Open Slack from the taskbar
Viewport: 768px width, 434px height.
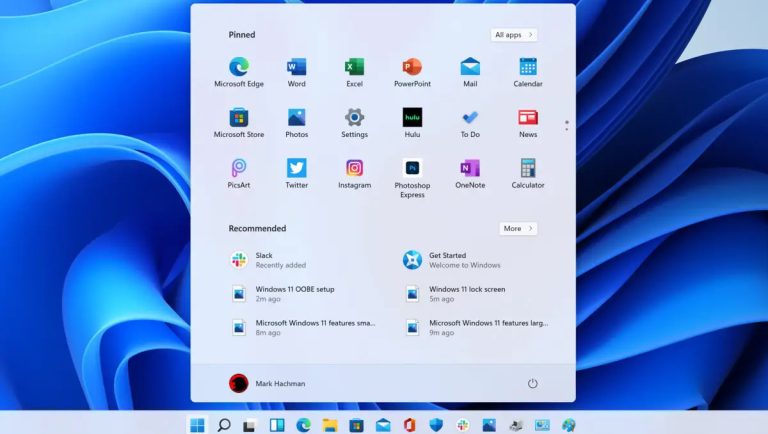[x=462, y=425]
